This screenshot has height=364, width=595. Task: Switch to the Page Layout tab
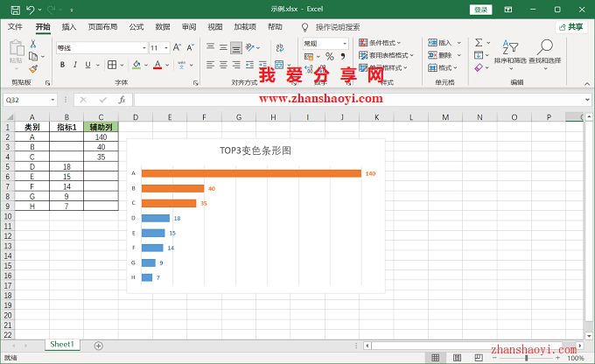pos(102,27)
